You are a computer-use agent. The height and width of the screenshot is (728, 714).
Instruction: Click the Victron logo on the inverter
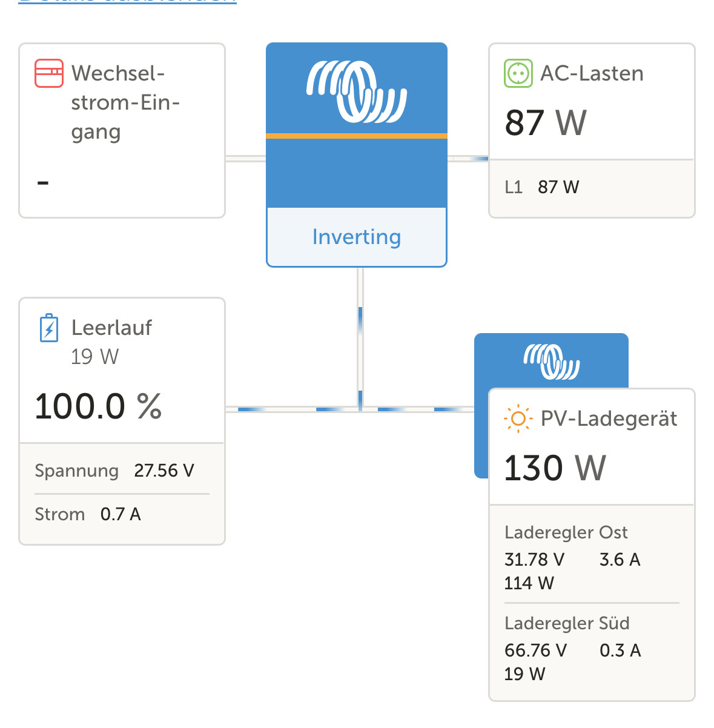click(x=356, y=91)
